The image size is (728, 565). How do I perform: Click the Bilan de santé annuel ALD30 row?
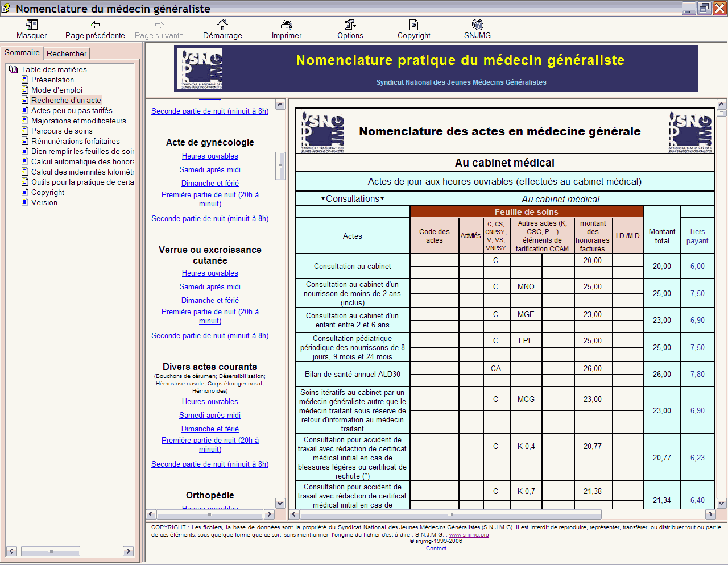353,374
